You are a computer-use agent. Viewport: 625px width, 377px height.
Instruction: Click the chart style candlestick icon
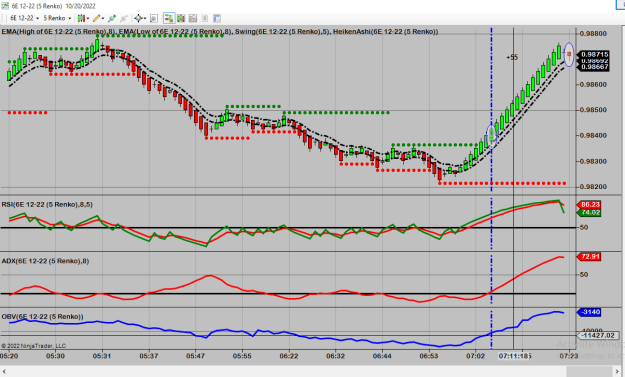pos(81,18)
